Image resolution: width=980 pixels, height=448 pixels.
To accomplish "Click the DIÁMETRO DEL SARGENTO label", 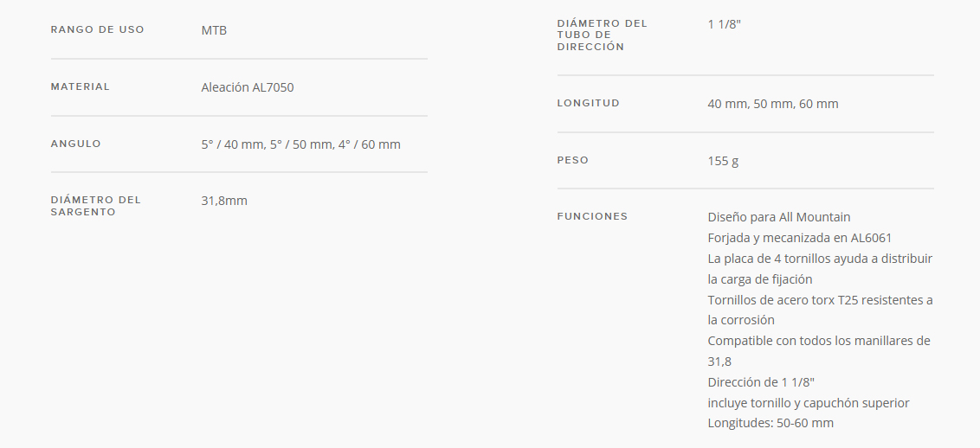I will tap(95, 206).
